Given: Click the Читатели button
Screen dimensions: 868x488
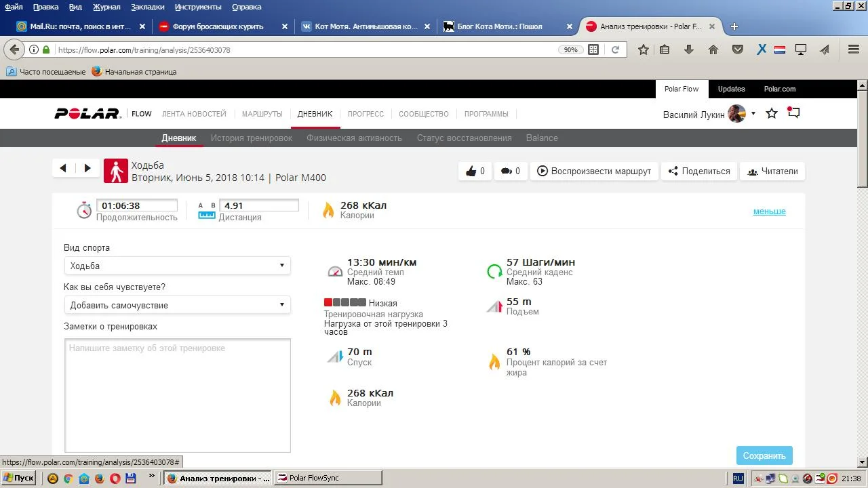Looking at the screenshot, I should [772, 171].
